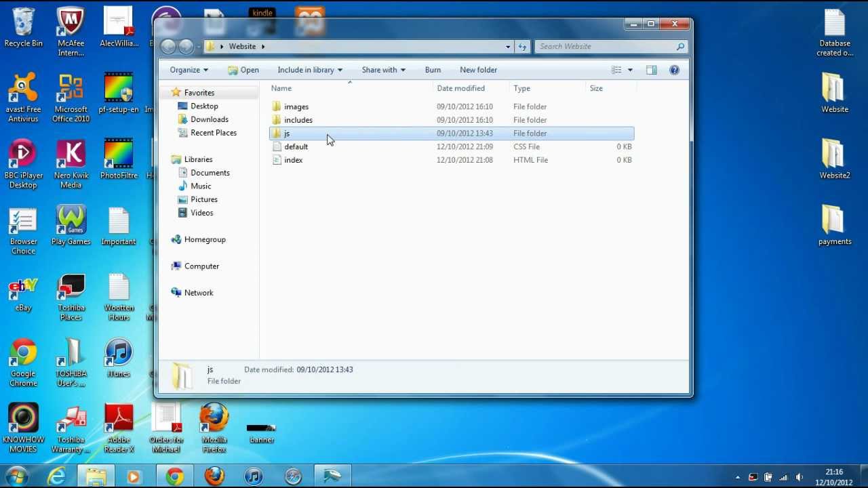Toggle the preview pane button
The image size is (868, 488).
tap(651, 70)
